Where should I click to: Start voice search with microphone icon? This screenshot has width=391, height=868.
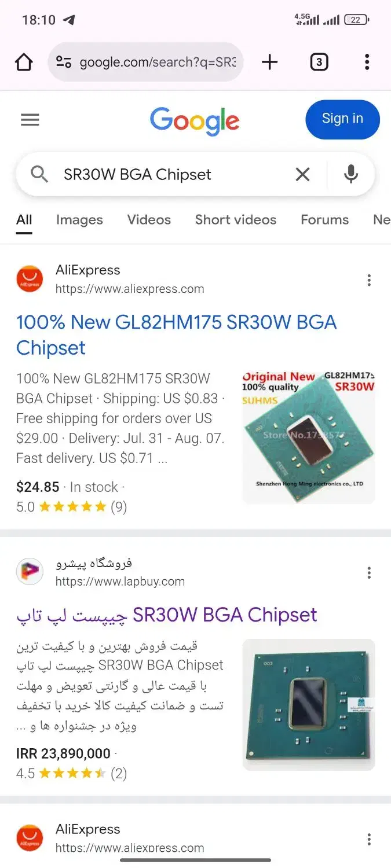(x=351, y=174)
